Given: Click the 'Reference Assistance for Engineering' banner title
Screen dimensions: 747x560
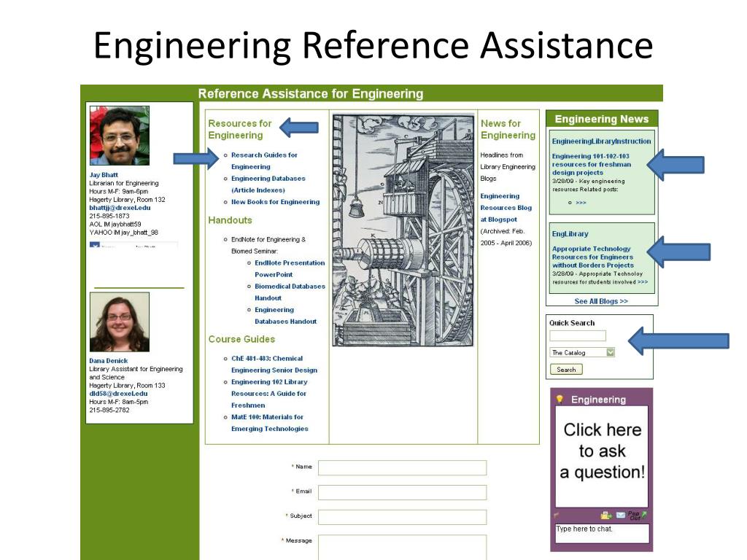Looking at the screenshot, I should pyautogui.click(x=311, y=94).
